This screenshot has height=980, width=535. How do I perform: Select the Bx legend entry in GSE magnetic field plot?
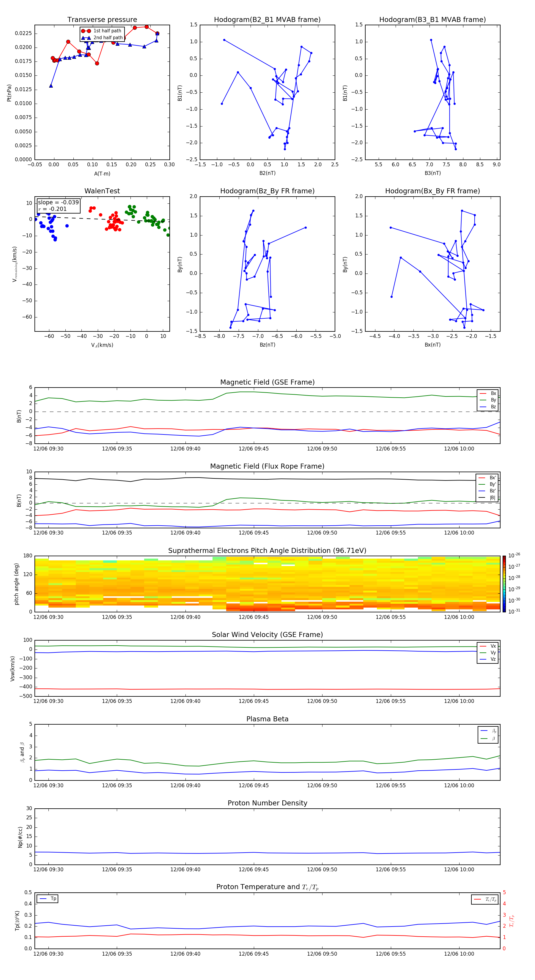(488, 393)
